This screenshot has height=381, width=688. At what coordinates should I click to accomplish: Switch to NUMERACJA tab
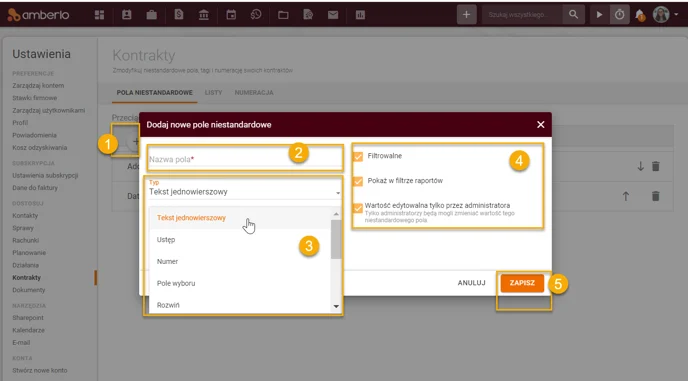point(254,93)
